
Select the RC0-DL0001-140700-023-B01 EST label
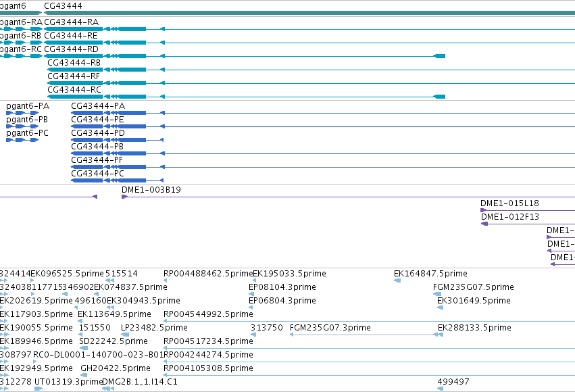click(98, 355)
